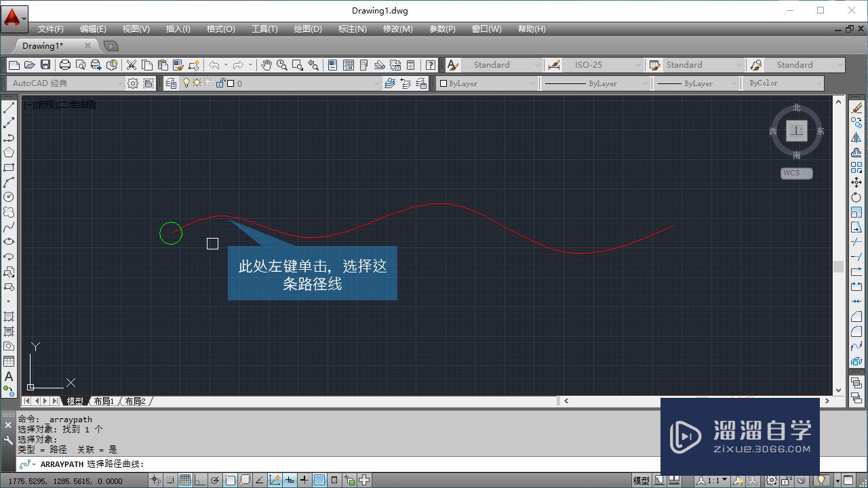
Task: Select the Line tool in the draw toolbar
Action: pos(9,108)
